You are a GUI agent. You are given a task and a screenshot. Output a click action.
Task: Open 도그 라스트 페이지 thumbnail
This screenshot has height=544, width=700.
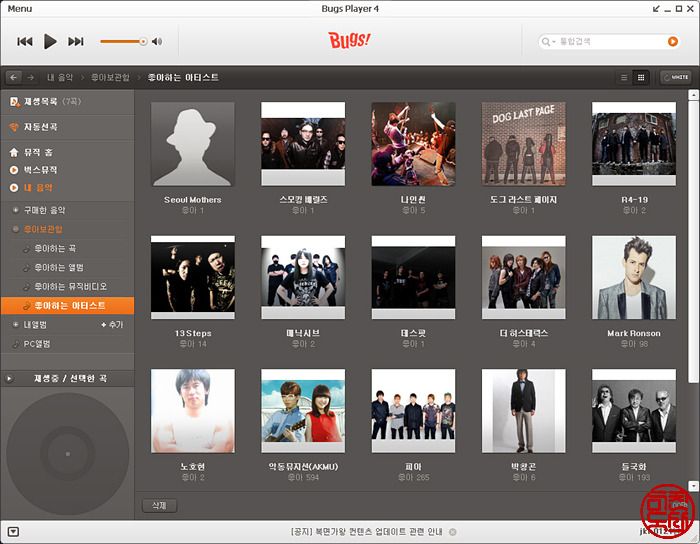524,144
